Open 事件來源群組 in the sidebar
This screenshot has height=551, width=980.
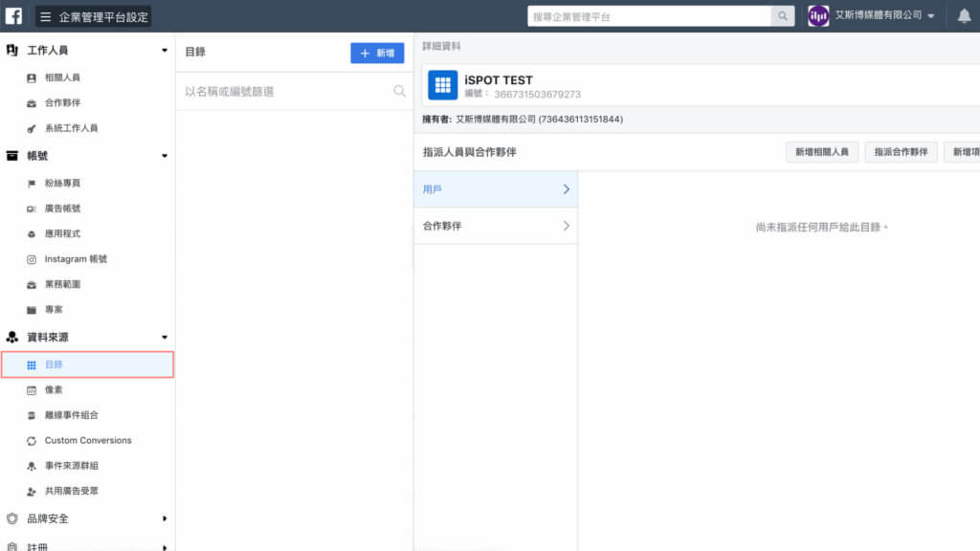point(71,466)
